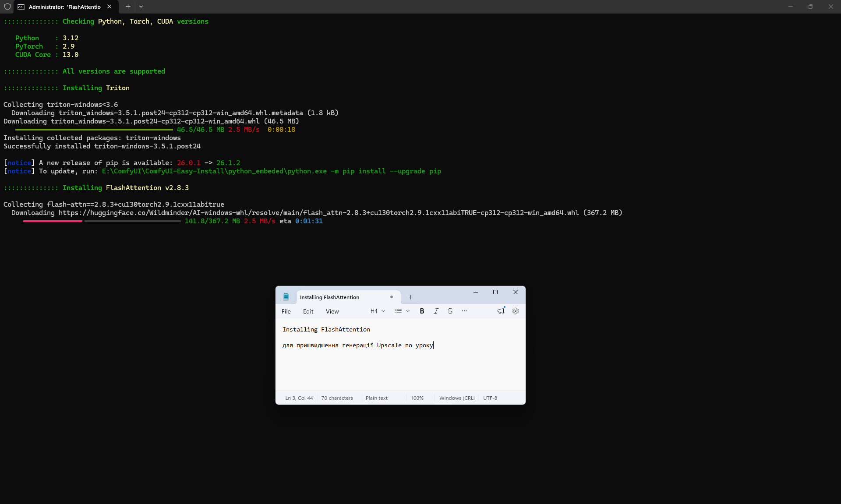Click the 'Successfully installed triton-windows' line

(102, 146)
